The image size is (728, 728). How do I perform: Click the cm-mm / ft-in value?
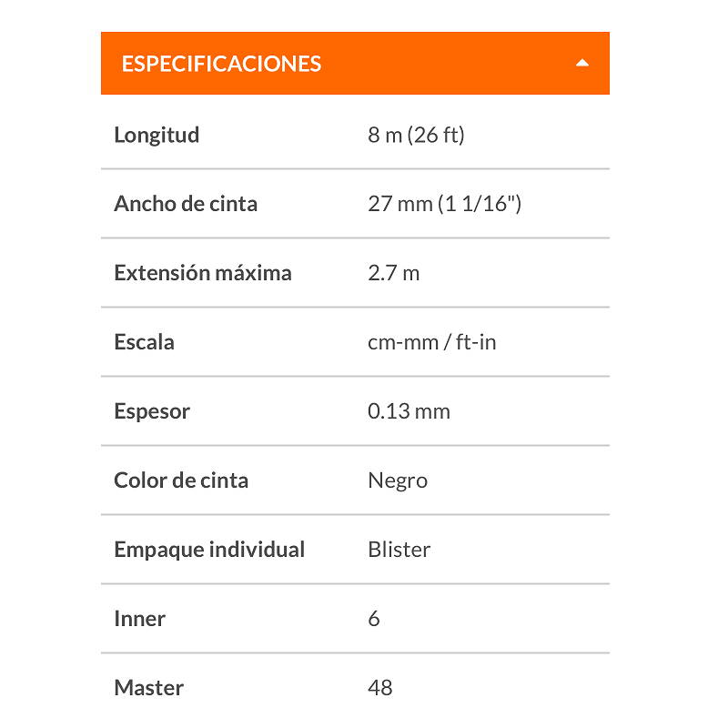[432, 342]
